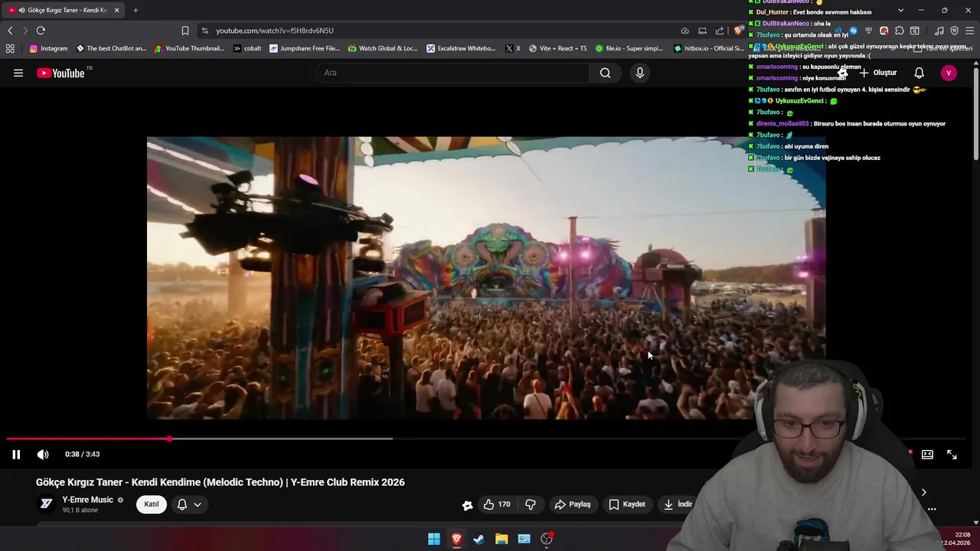
Task: Save video with 'Kaydet' button
Action: tap(627, 504)
